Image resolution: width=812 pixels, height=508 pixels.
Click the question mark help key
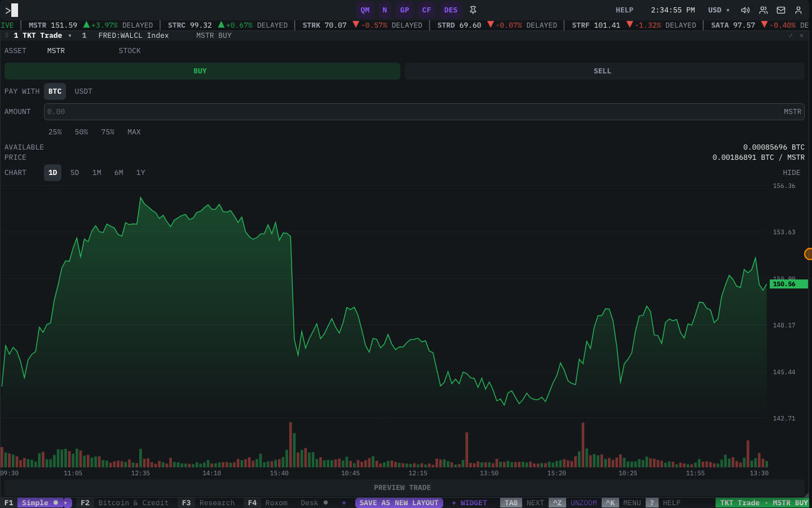click(x=652, y=503)
